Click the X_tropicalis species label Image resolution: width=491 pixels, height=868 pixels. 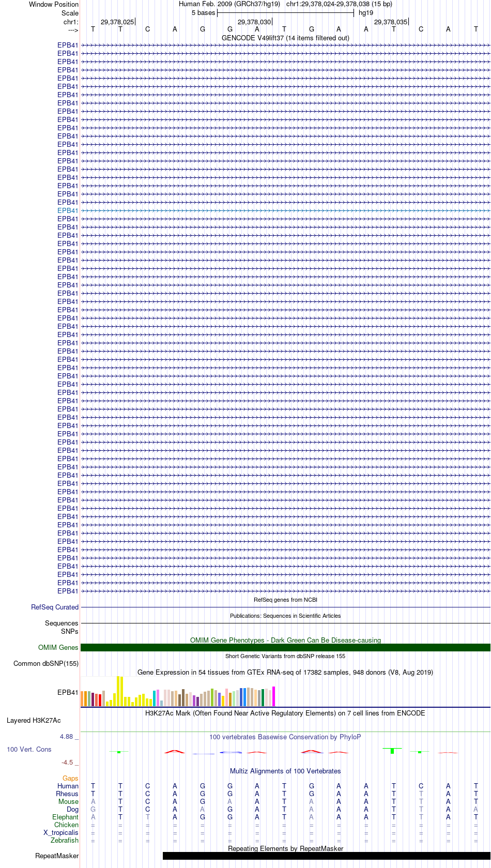coord(61,832)
